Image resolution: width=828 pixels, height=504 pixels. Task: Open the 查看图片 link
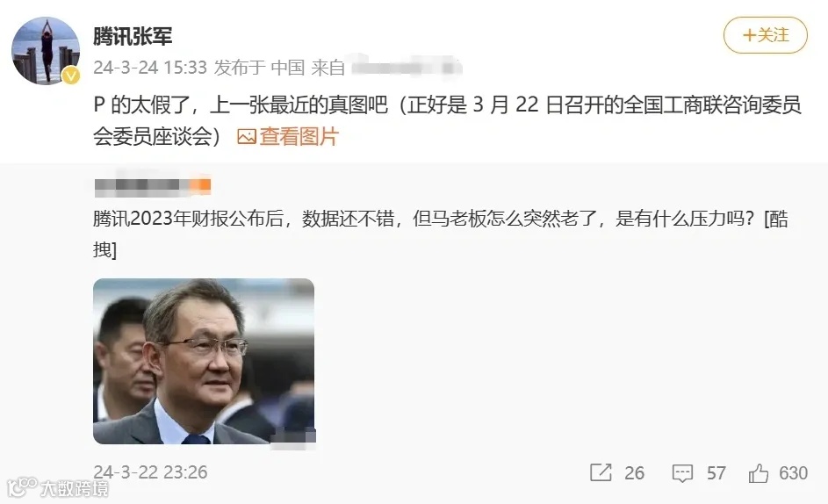click(x=299, y=137)
